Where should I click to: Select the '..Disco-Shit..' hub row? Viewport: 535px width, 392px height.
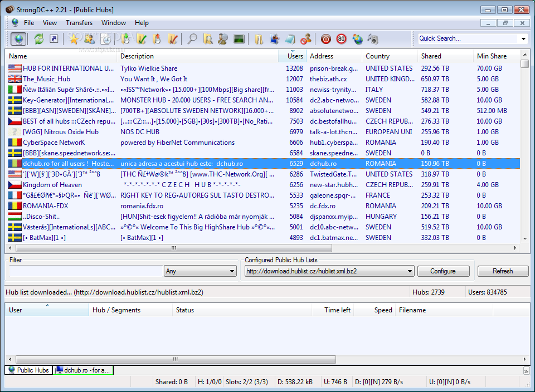tap(262, 216)
